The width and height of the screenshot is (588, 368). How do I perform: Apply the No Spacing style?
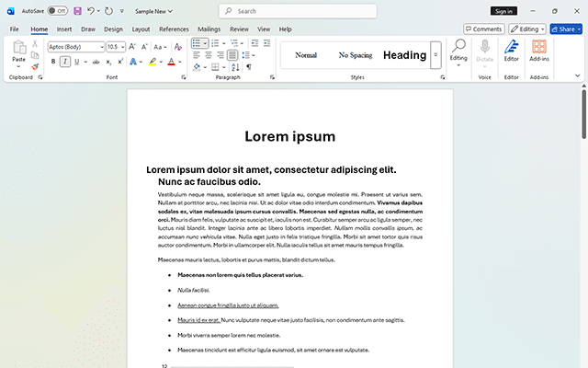pyautogui.click(x=356, y=55)
